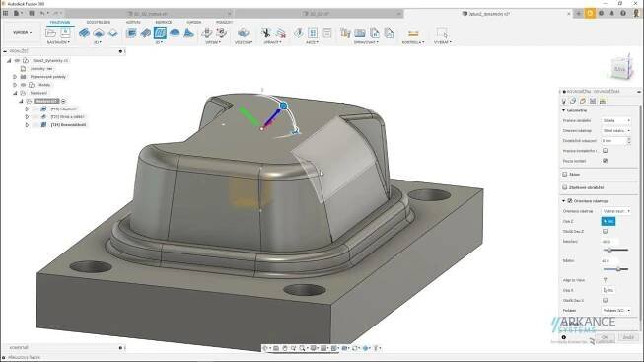The width and height of the screenshot is (644, 362).
Task: Click the highlighted 3D parallel strategy icon
Action: tap(160, 33)
